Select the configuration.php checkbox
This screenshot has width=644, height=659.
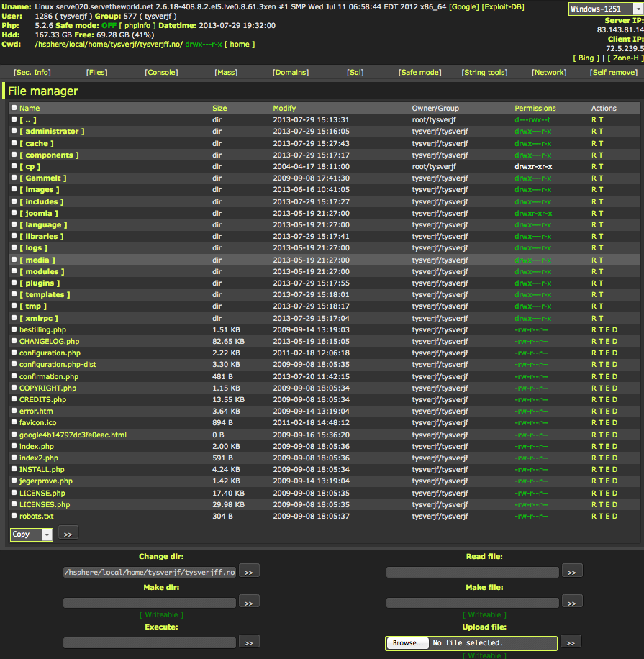13,353
